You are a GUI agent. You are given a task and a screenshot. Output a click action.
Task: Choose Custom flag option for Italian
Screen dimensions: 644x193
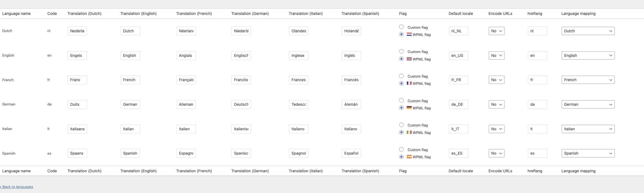tap(401, 125)
